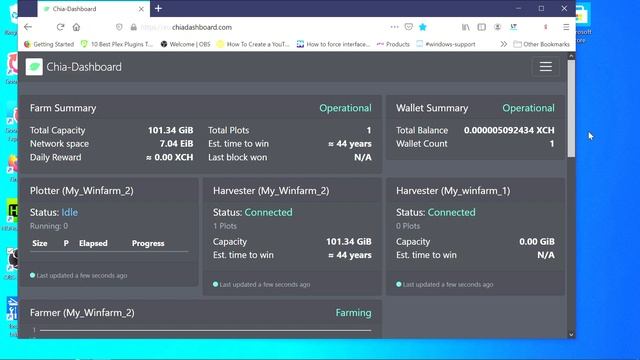640x360 pixels.
Task: Open the How To Create a YouT... bookmark
Action: pos(253,44)
